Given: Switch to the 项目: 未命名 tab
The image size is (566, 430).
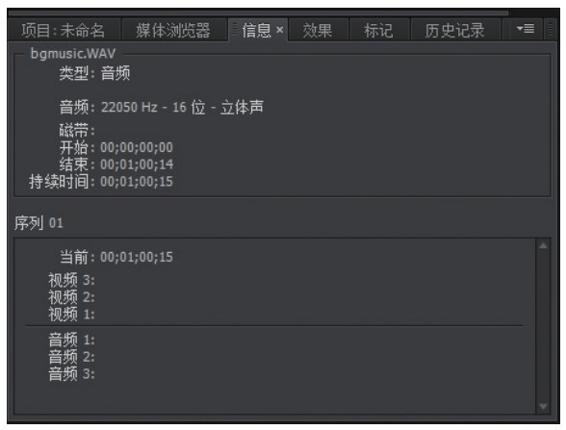Looking at the screenshot, I should [64, 30].
